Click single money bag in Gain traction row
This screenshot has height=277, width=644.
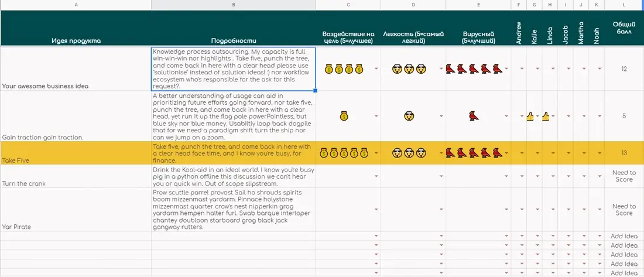coord(344,117)
